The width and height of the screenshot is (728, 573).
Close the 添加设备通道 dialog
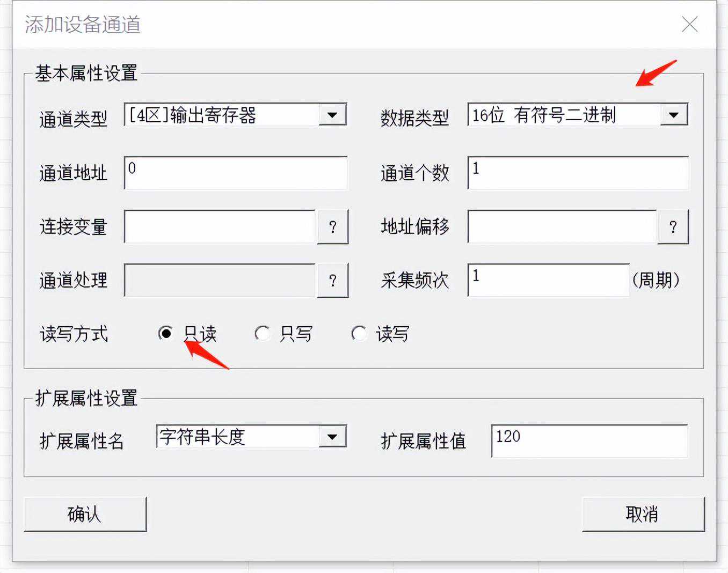point(689,24)
